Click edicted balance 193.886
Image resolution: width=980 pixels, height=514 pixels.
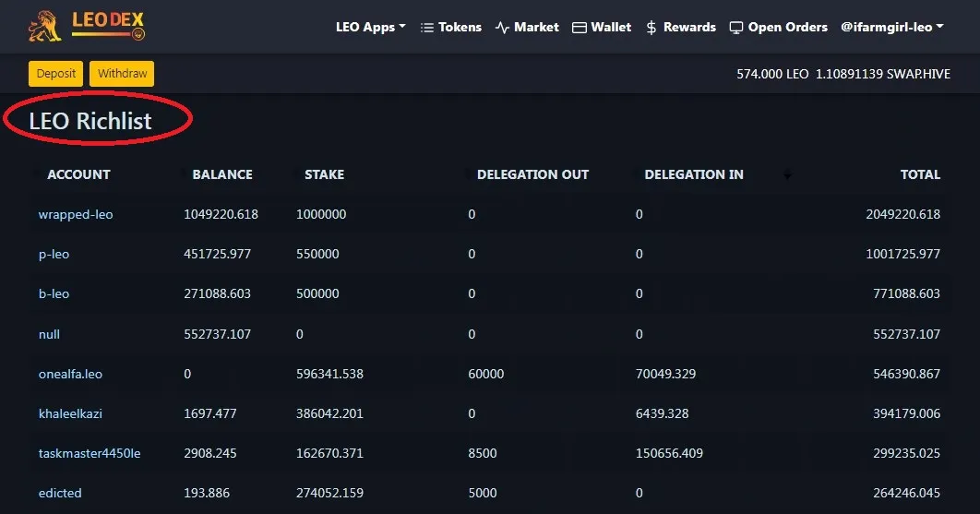tap(207, 493)
